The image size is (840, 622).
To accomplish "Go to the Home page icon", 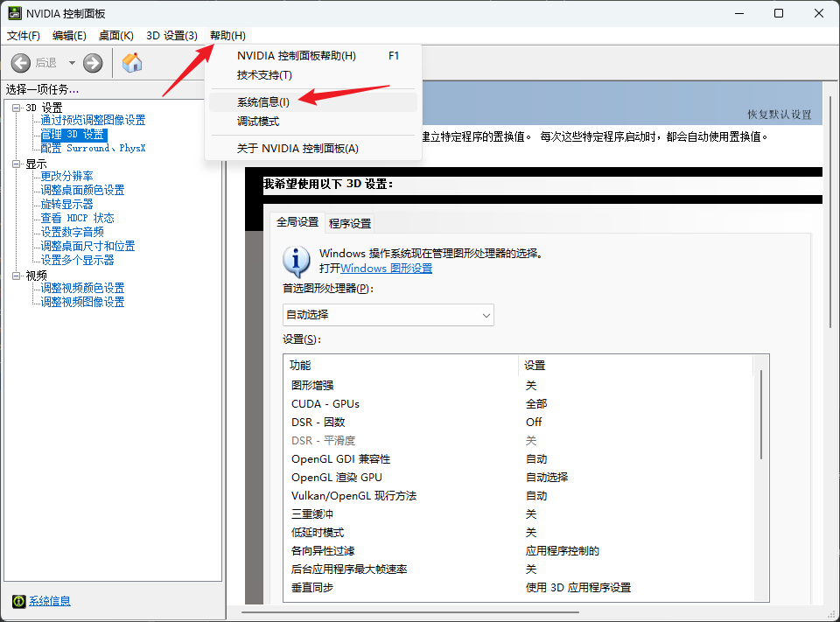I will click(x=132, y=63).
